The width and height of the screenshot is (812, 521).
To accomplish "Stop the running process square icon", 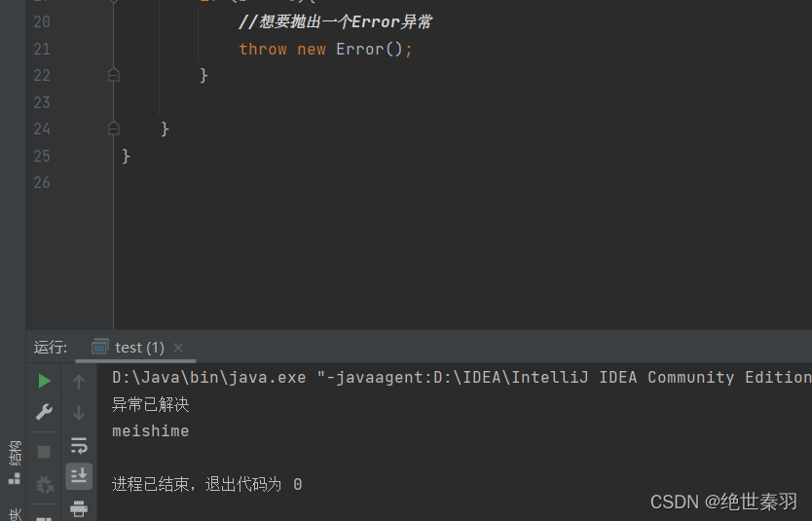I will [44, 452].
